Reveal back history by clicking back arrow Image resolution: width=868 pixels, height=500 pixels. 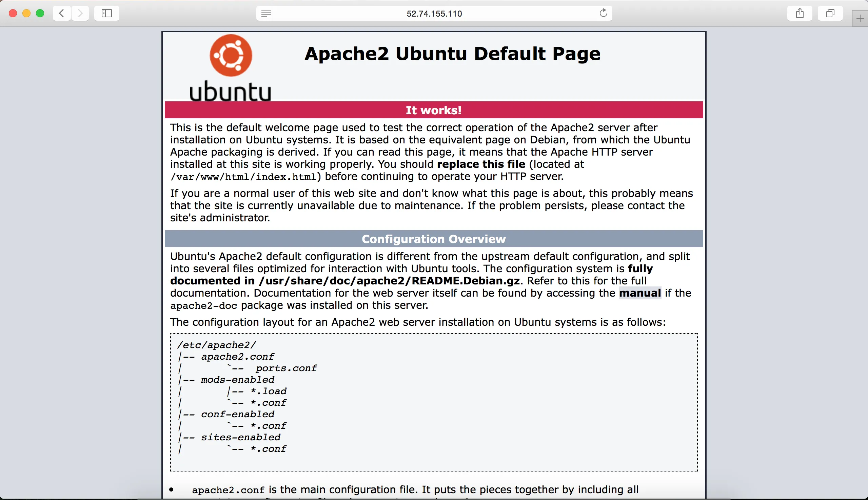tap(61, 14)
